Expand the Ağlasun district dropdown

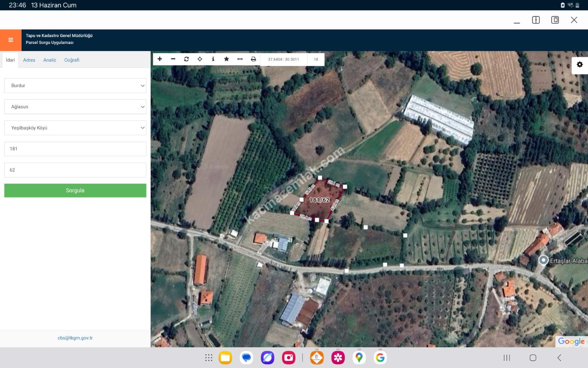point(75,107)
